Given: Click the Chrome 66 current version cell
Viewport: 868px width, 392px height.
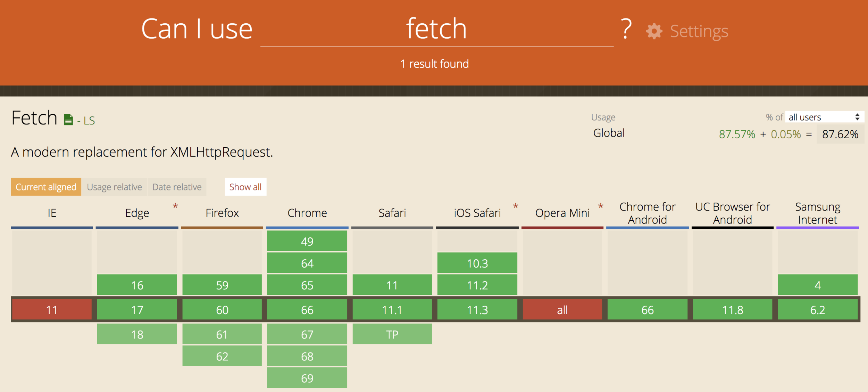Looking at the screenshot, I should pos(307,310).
